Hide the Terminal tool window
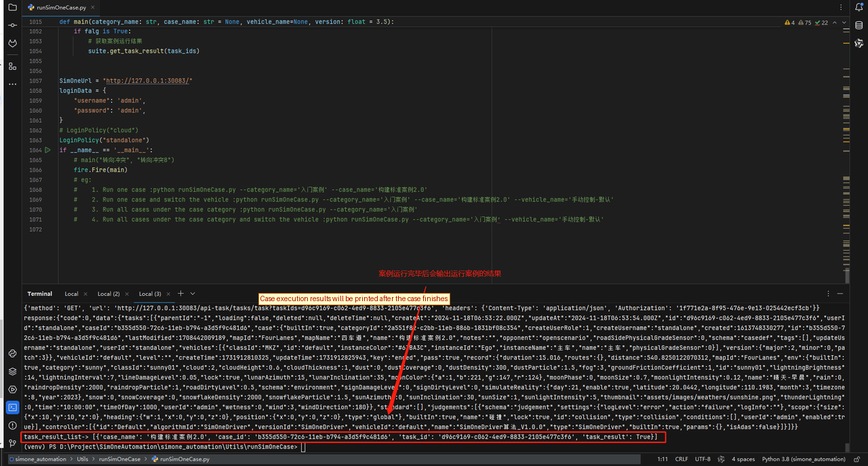 [841, 294]
